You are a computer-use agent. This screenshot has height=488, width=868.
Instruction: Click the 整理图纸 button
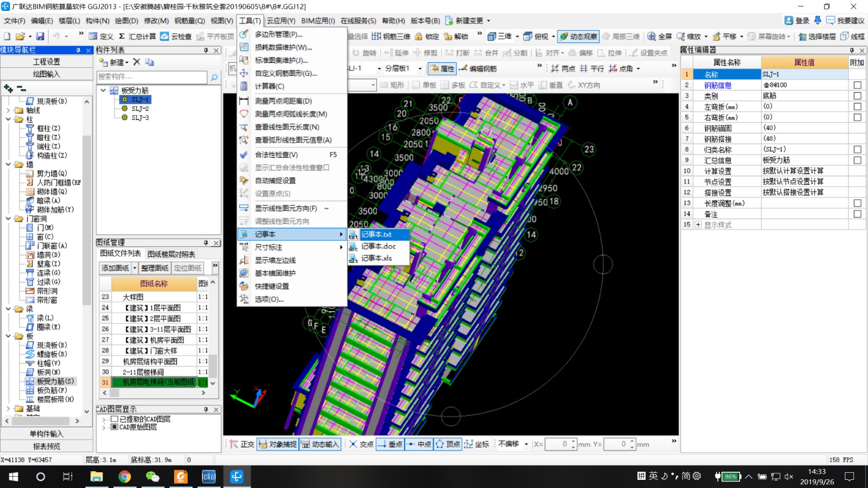click(155, 268)
